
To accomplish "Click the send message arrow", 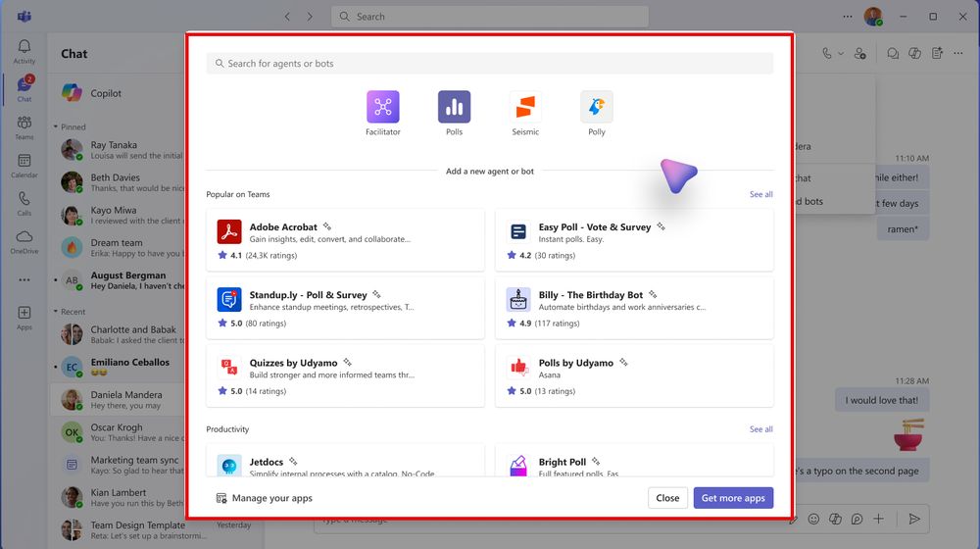I will click(x=913, y=519).
